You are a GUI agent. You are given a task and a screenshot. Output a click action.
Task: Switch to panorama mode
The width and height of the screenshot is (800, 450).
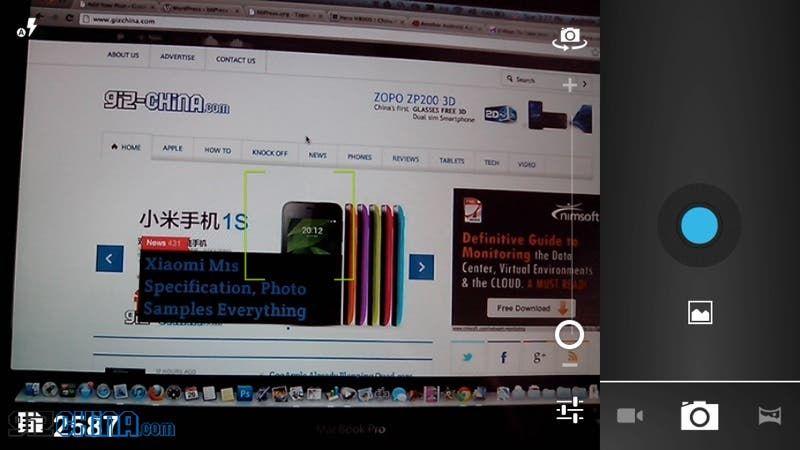coord(769,416)
